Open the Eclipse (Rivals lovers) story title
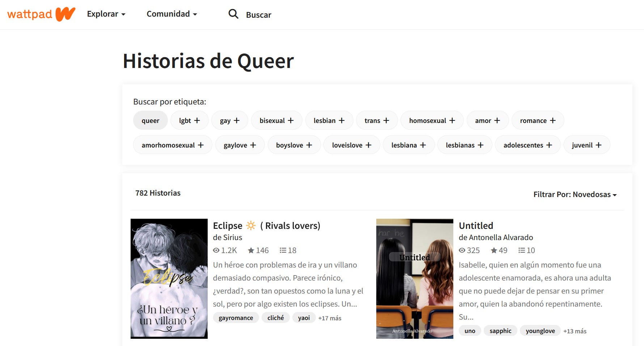644x346 pixels. (x=267, y=226)
